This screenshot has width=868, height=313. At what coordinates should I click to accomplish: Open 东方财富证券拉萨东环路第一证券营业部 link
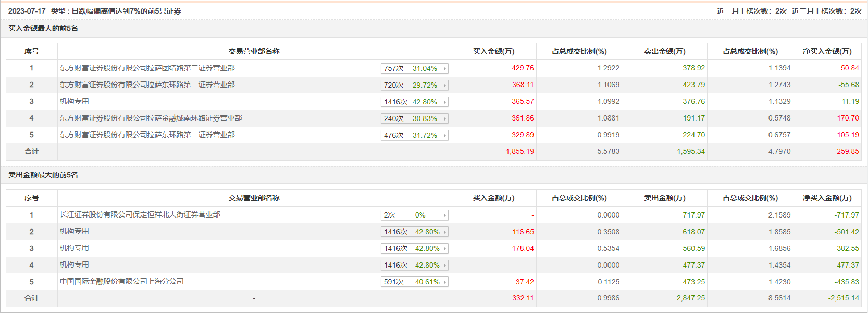[x=147, y=135]
